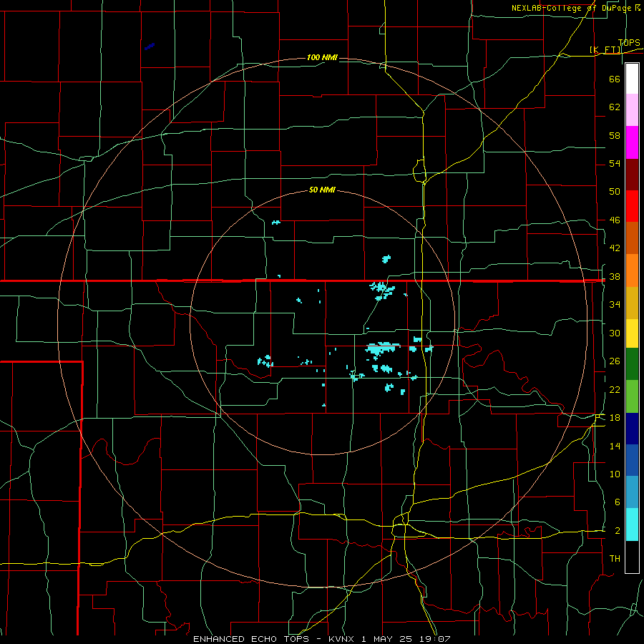Click the legend value 66
The height and width of the screenshot is (644, 644).
(x=615, y=79)
